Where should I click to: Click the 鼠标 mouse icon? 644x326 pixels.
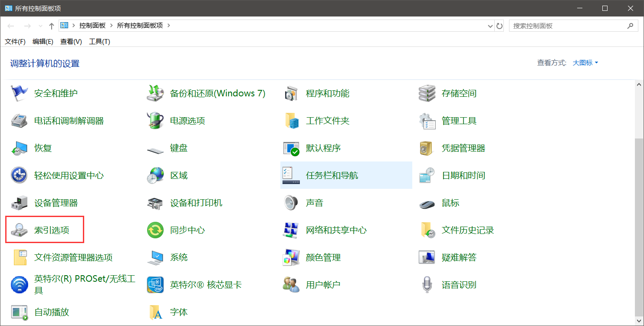[427, 204]
